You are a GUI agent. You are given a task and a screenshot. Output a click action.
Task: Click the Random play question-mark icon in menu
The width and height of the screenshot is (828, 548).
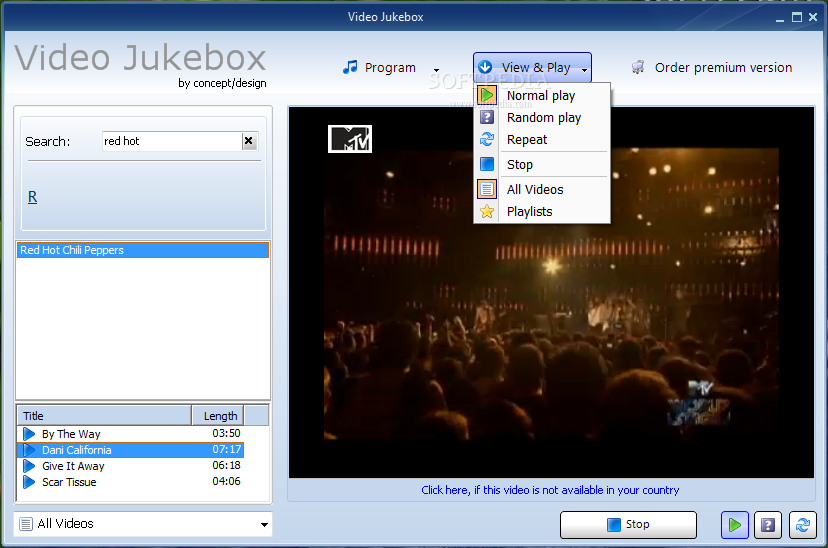coord(486,117)
